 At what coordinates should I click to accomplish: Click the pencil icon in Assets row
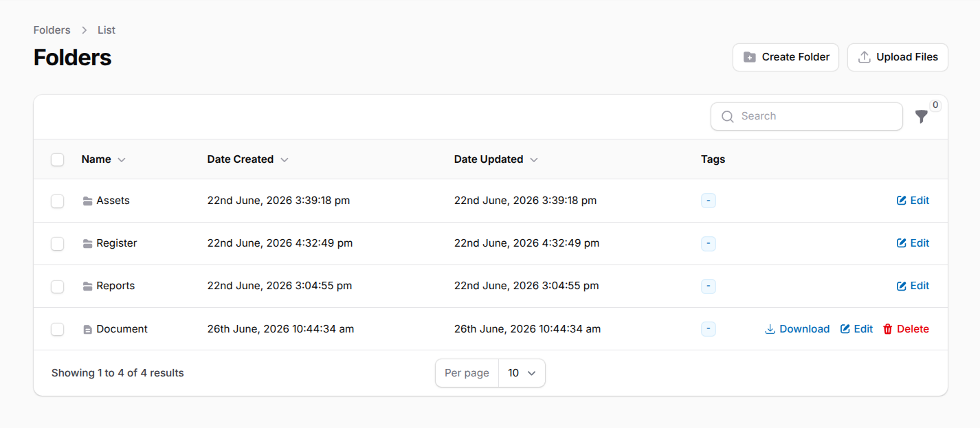pyautogui.click(x=902, y=201)
